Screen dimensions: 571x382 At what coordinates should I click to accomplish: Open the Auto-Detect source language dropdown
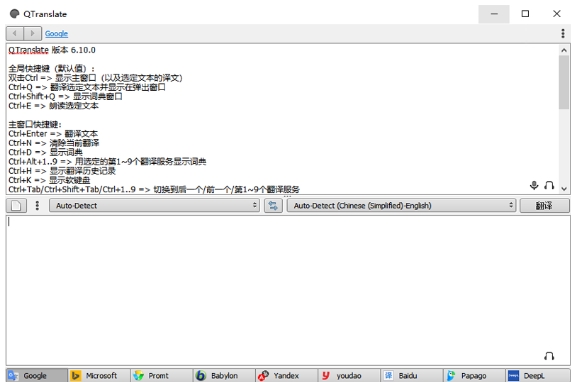pyautogui.click(x=154, y=206)
